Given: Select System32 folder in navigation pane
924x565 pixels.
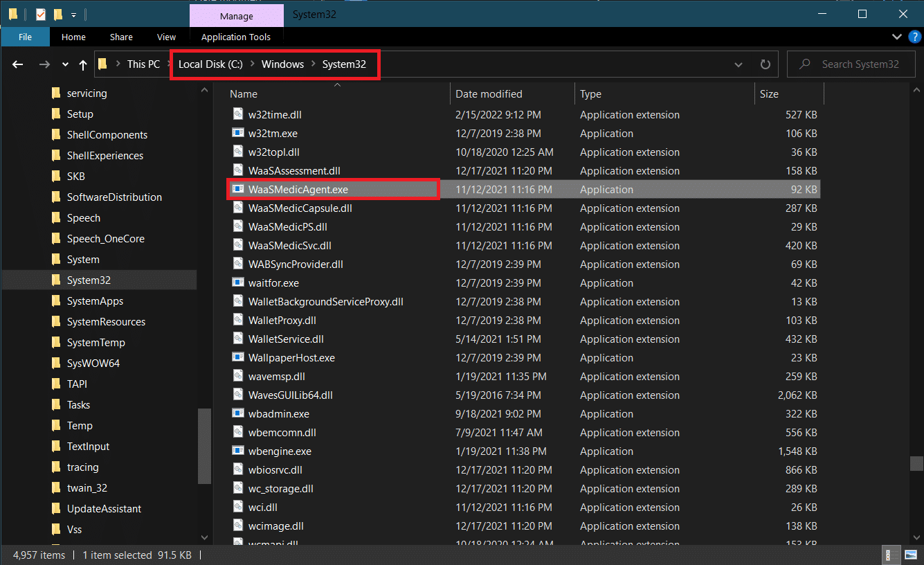Looking at the screenshot, I should coord(100,280).
